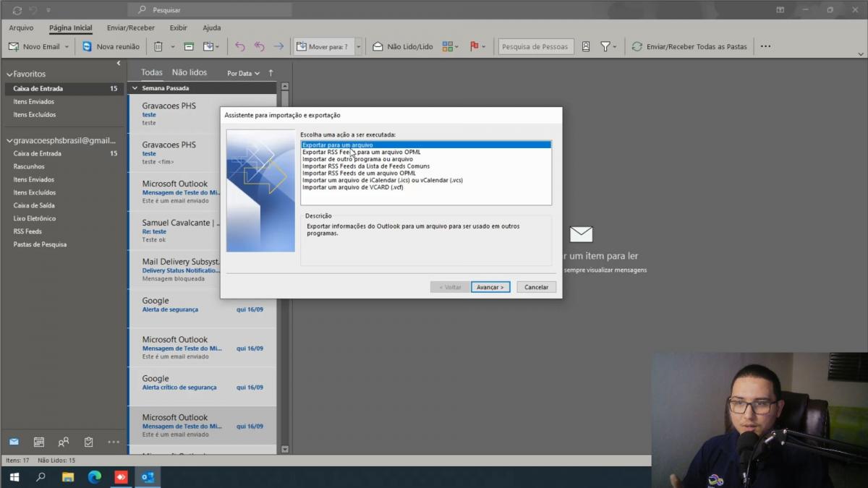
Task: Open Windows Start menu
Action: [14, 477]
